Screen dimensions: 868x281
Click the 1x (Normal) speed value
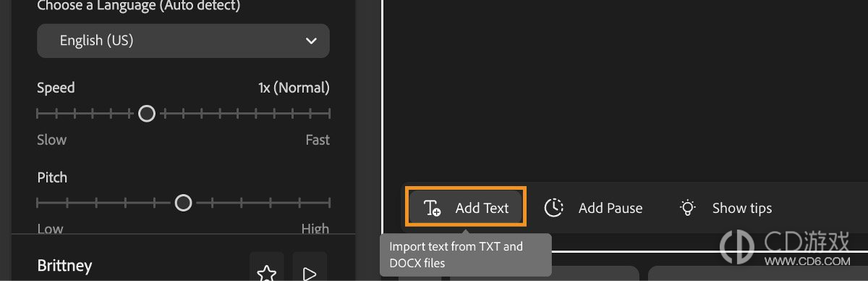coord(294,88)
